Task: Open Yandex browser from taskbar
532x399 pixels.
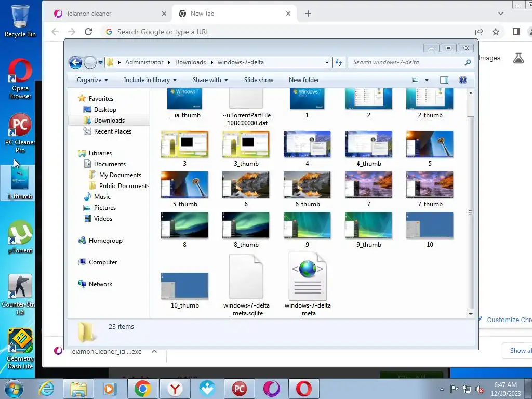Action: [x=175, y=389]
